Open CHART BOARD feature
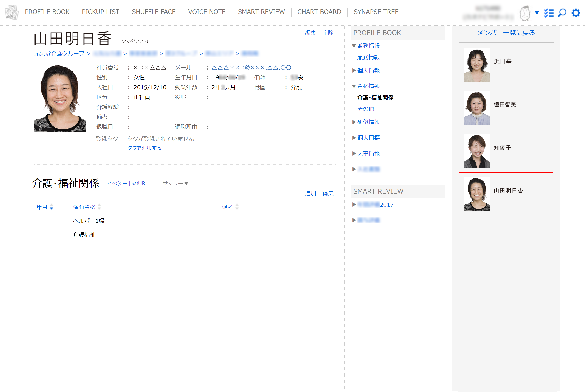585x392 pixels. [x=319, y=12]
